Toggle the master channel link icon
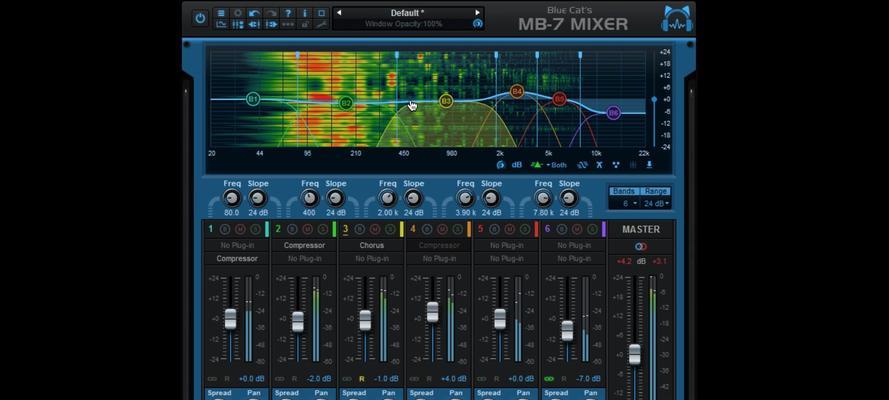The image size is (889, 400). tap(641, 246)
